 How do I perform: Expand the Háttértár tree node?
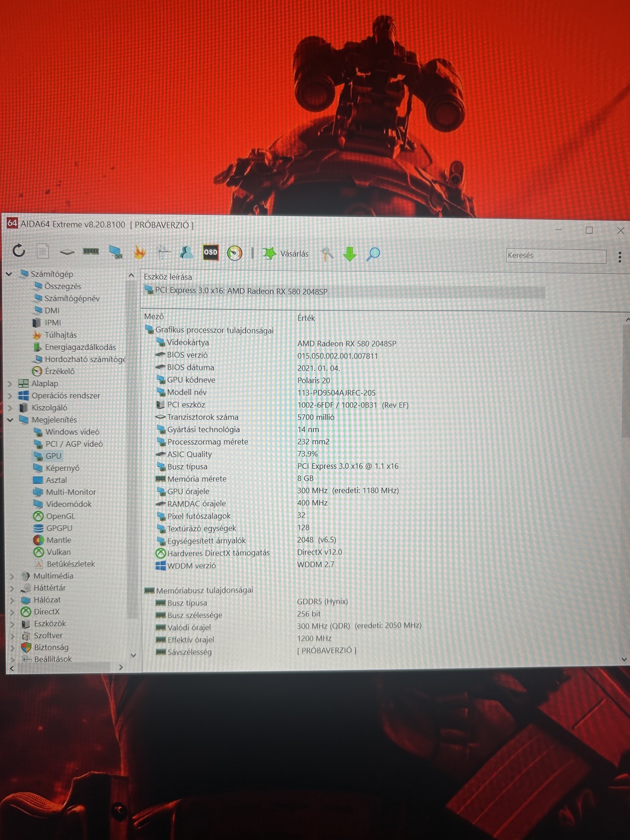click(x=12, y=588)
